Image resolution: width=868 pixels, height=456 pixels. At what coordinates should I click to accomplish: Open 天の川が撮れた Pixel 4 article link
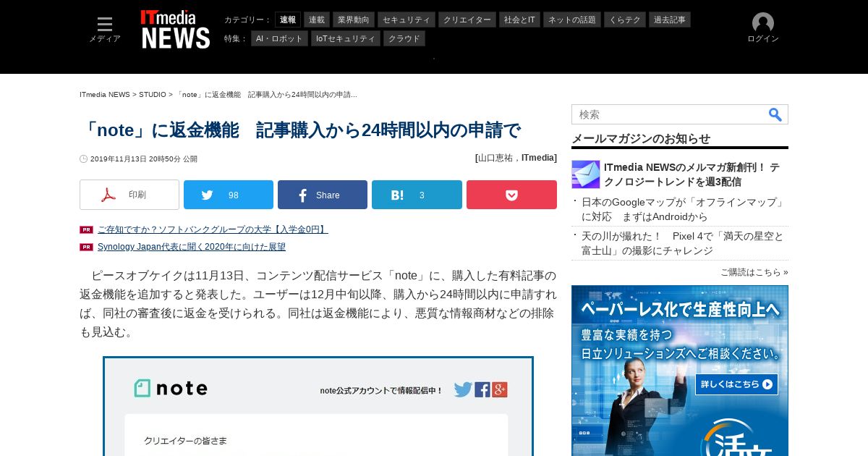point(684,243)
